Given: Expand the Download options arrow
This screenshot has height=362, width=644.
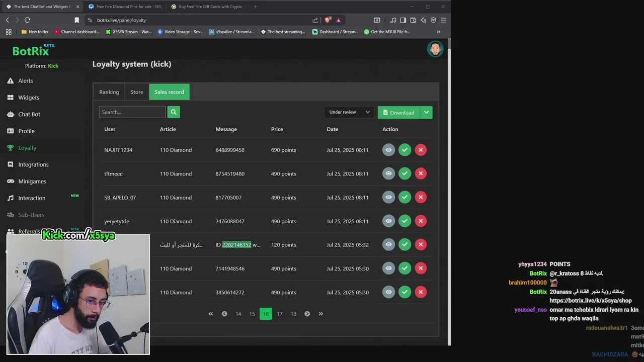Looking at the screenshot, I should point(426,113).
